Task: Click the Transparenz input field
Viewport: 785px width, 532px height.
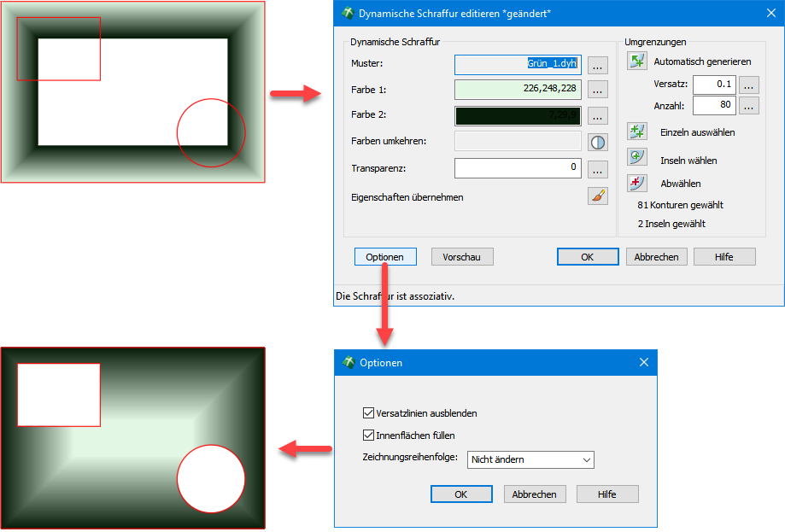Action: tap(518, 167)
